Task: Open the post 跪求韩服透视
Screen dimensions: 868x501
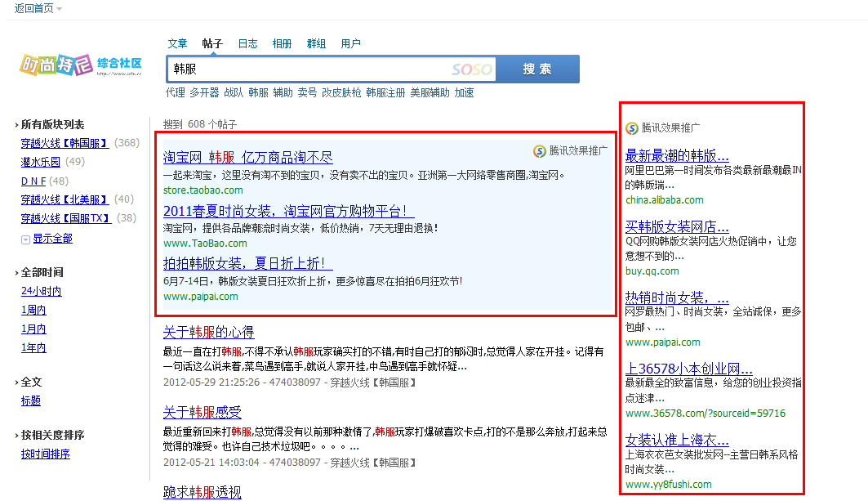Action: (202, 492)
